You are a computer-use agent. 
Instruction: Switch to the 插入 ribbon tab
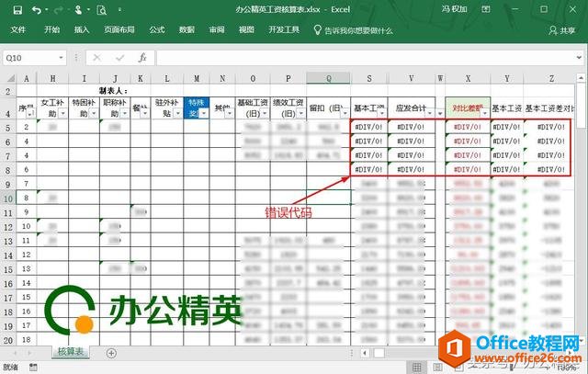point(82,29)
